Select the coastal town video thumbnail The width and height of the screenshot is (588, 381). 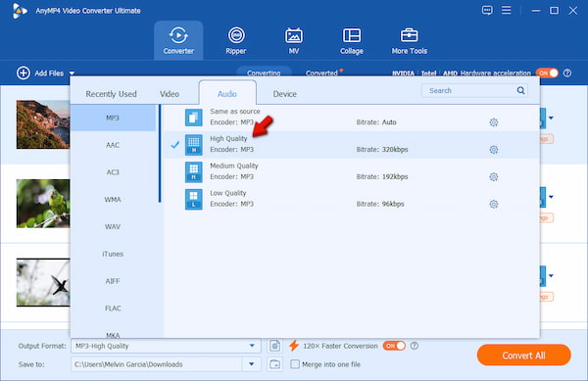click(x=43, y=124)
